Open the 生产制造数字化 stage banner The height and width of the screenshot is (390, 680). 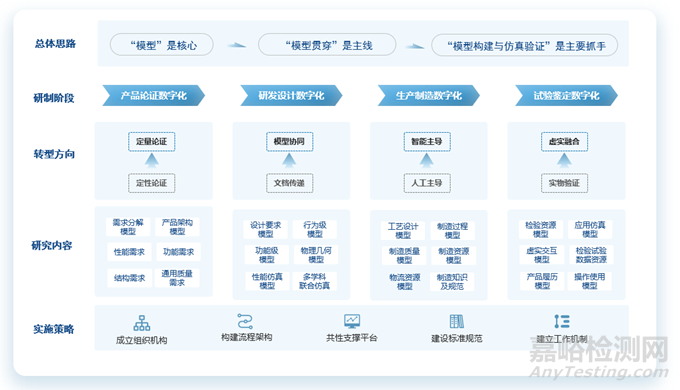tap(428, 95)
